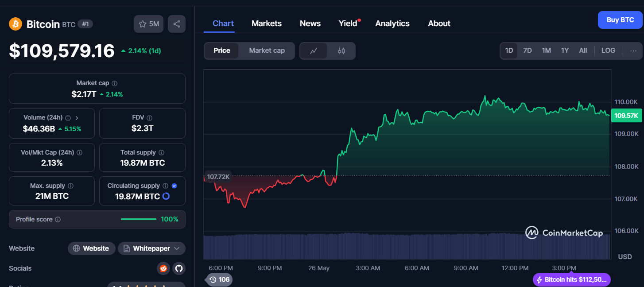Click the share icon next to Bitcoin
Screen dimensions: 644x287
(x=176, y=24)
